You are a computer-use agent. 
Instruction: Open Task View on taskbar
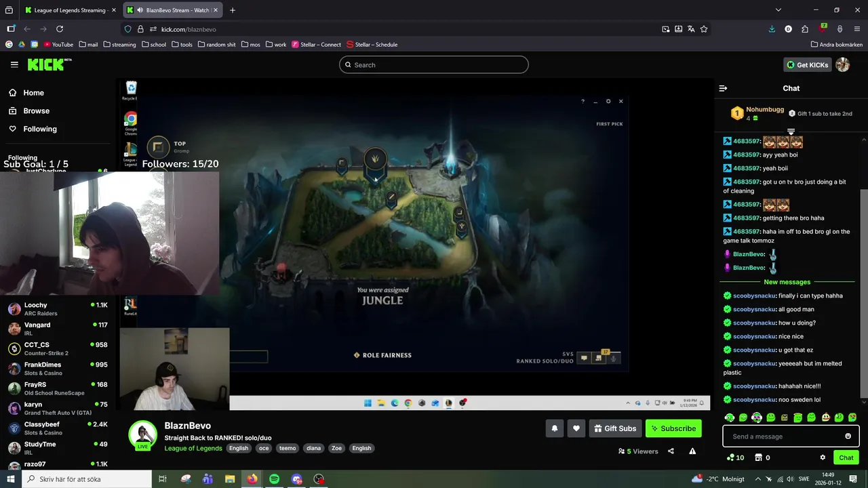[163, 479]
